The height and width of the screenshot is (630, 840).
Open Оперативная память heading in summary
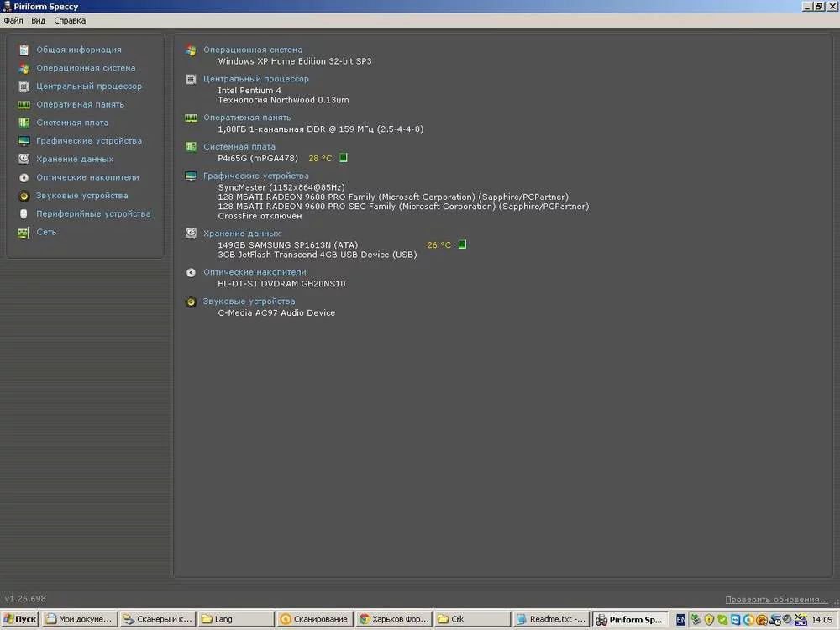(x=247, y=118)
